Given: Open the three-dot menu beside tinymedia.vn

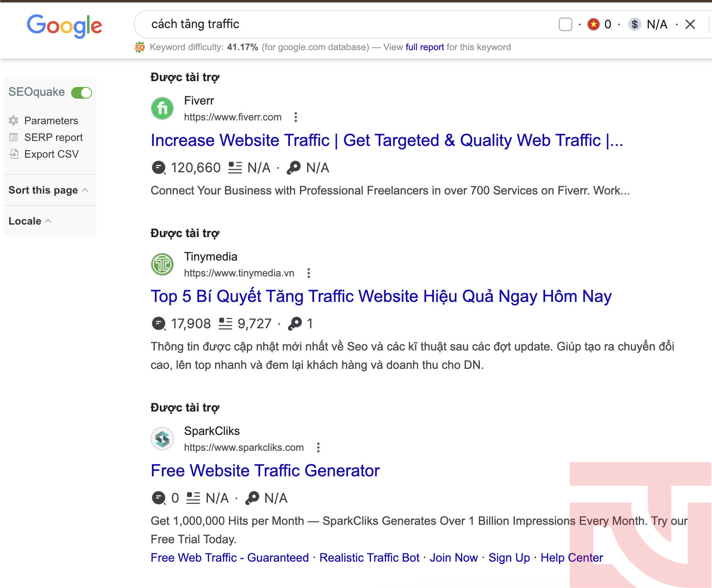Looking at the screenshot, I should [x=309, y=273].
